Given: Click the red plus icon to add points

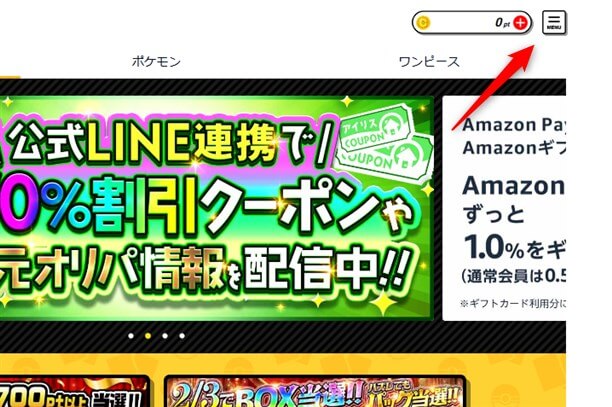Looking at the screenshot, I should coord(520,23).
